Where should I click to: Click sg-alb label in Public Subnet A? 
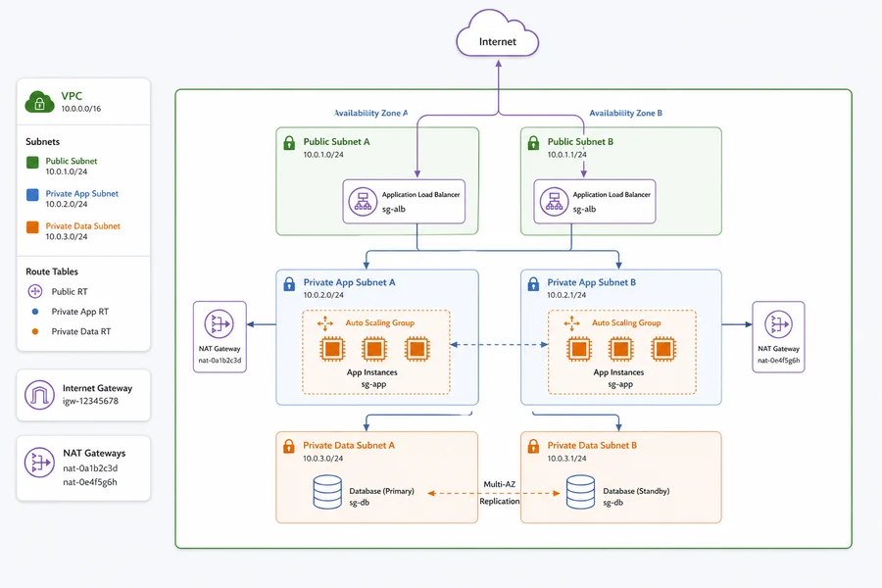[394, 210]
